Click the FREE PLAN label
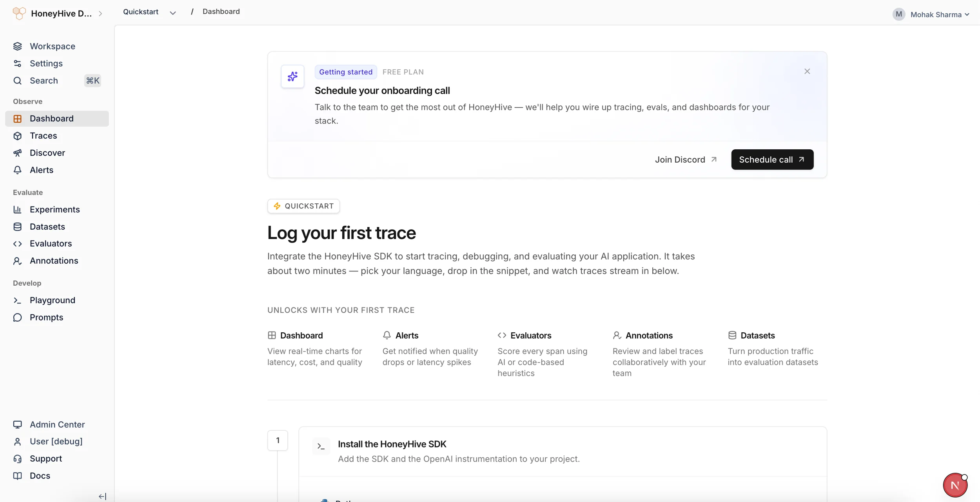The image size is (980, 502). tap(403, 72)
